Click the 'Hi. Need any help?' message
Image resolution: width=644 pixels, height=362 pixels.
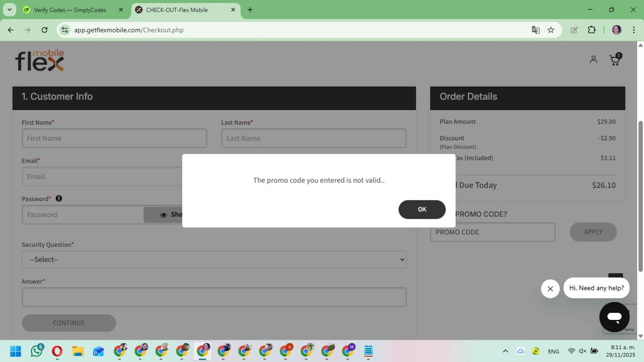click(x=596, y=288)
